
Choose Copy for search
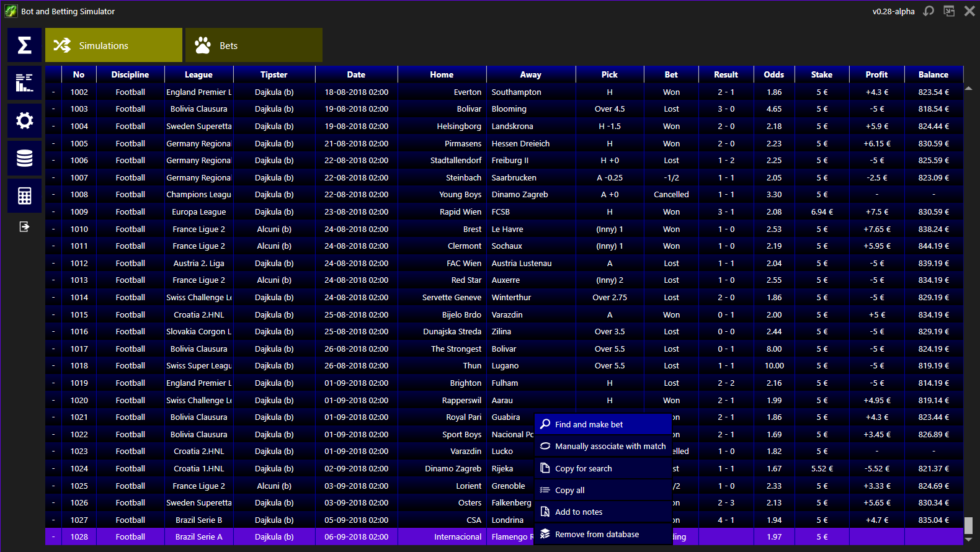click(x=604, y=468)
